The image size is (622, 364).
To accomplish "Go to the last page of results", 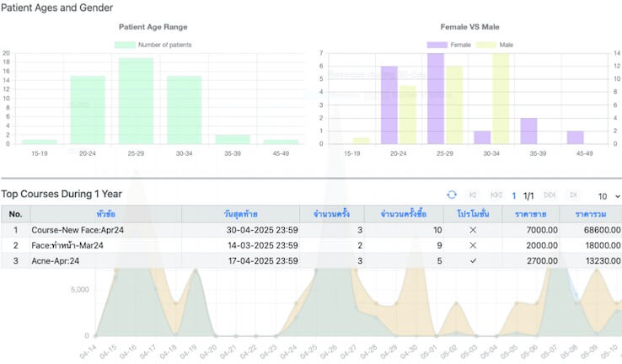I will (x=573, y=195).
